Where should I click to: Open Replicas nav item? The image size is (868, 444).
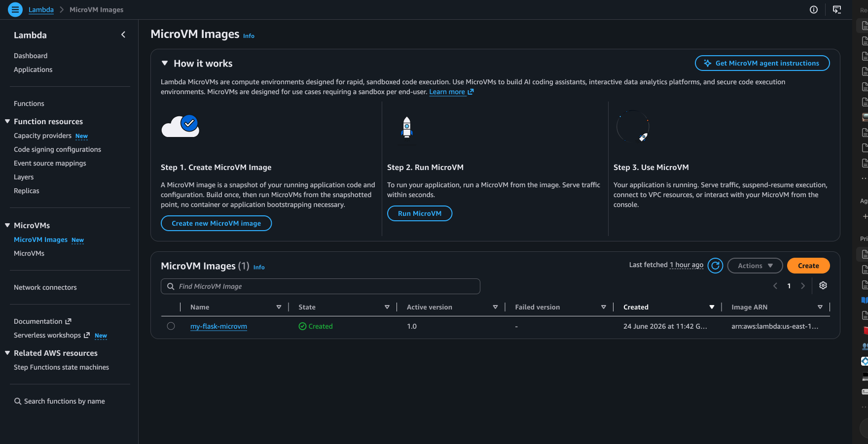27,191
